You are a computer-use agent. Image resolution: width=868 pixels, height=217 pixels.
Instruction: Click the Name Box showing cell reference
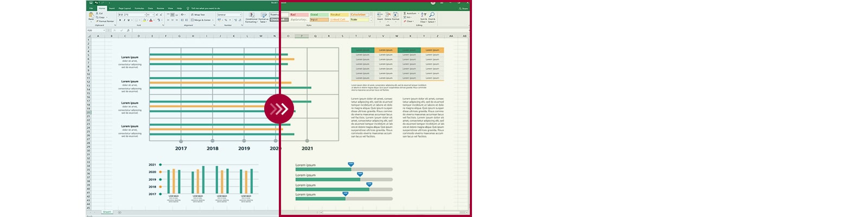[95, 30]
